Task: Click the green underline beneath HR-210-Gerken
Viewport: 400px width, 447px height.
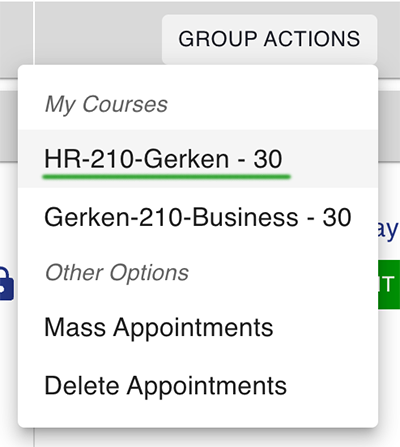Action: [166, 176]
